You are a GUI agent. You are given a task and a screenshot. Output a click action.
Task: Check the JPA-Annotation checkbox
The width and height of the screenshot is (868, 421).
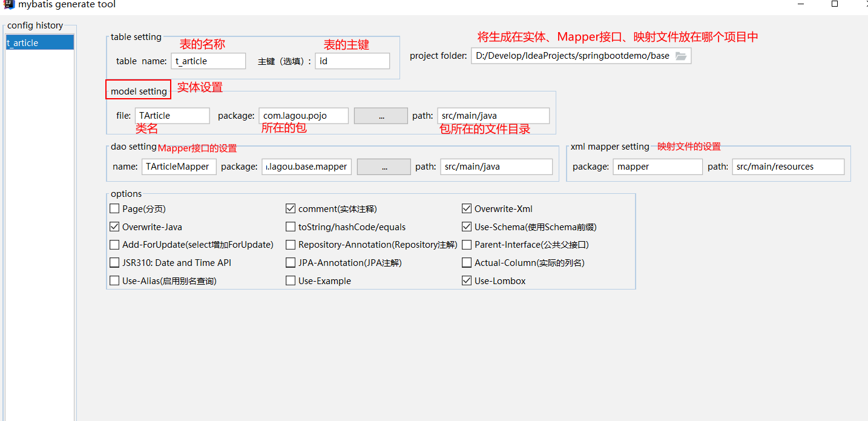tap(291, 263)
